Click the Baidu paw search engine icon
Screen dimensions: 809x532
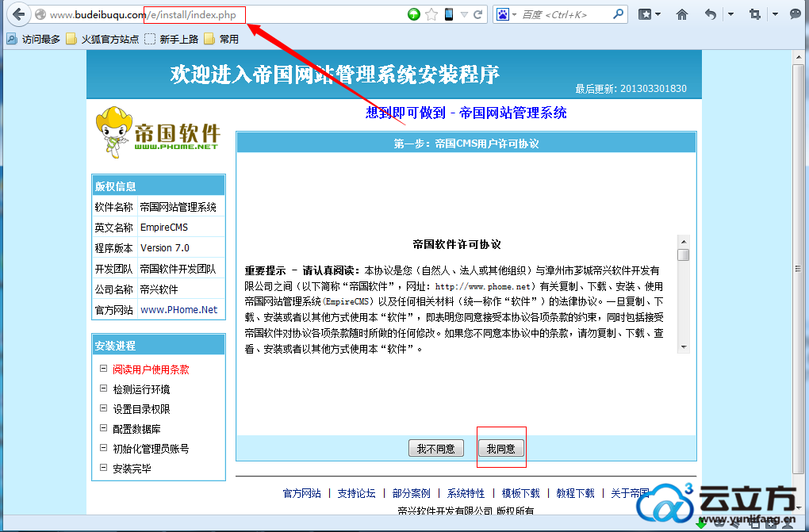[503, 14]
